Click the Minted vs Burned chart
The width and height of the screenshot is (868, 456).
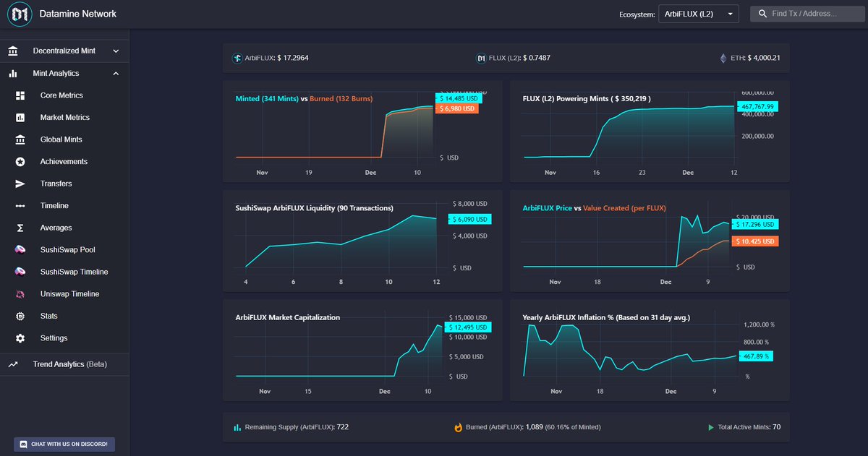pos(362,131)
